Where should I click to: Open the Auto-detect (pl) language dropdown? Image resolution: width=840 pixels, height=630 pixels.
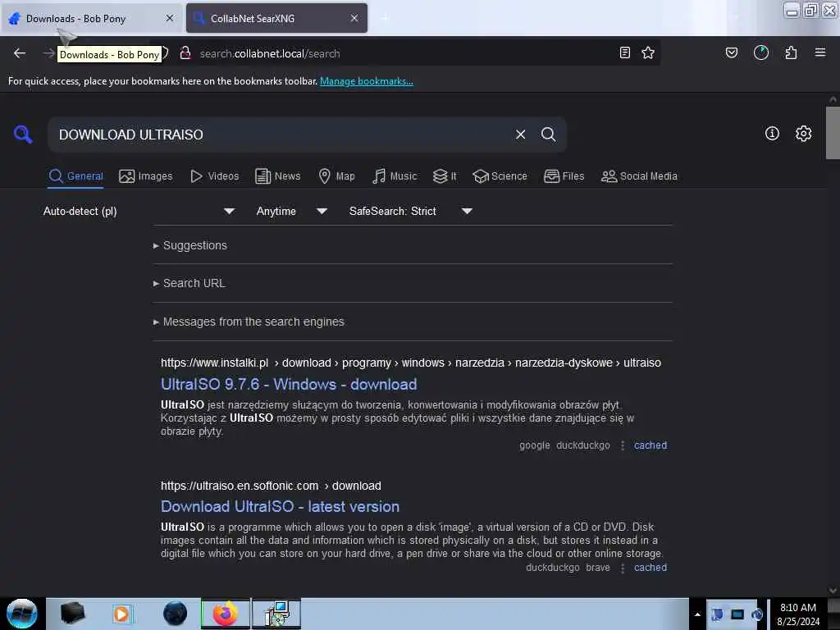(x=139, y=211)
